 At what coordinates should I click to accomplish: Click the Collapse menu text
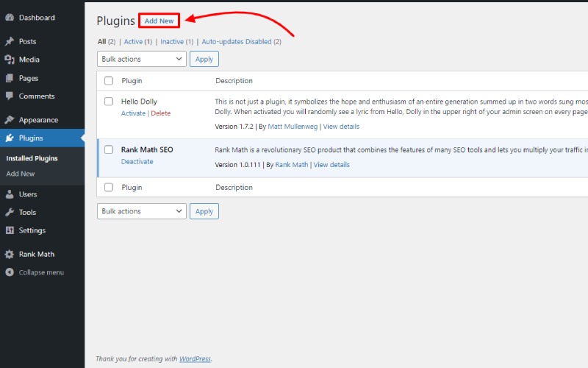(41, 272)
